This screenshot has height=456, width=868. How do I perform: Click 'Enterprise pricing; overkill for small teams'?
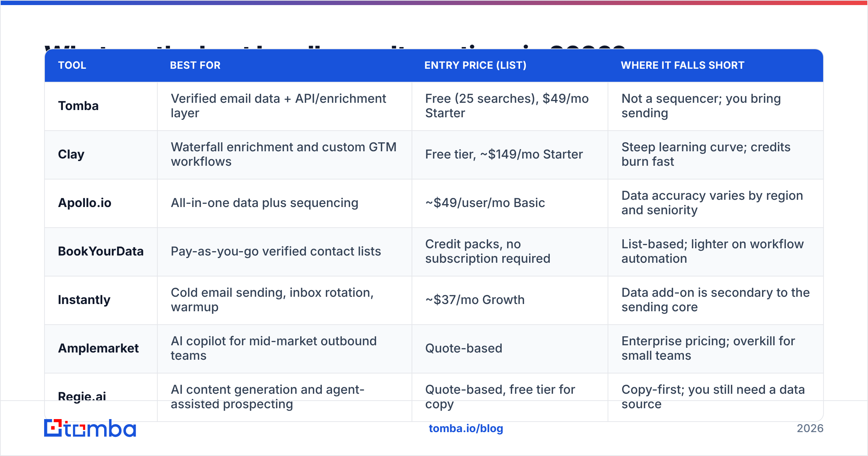[x=708, y=348]
